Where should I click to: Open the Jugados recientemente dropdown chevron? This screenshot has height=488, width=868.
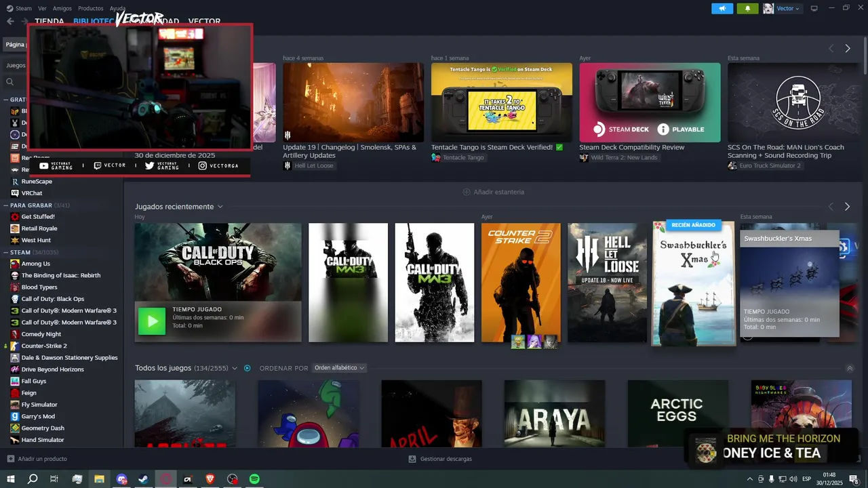pyautogui.click(x=220, y=207)
